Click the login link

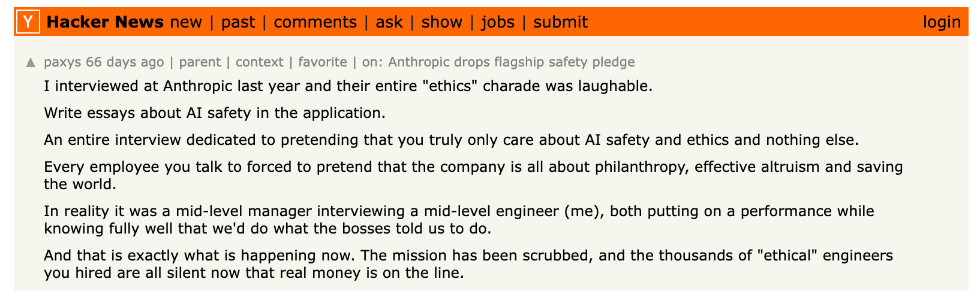(942, 22)
